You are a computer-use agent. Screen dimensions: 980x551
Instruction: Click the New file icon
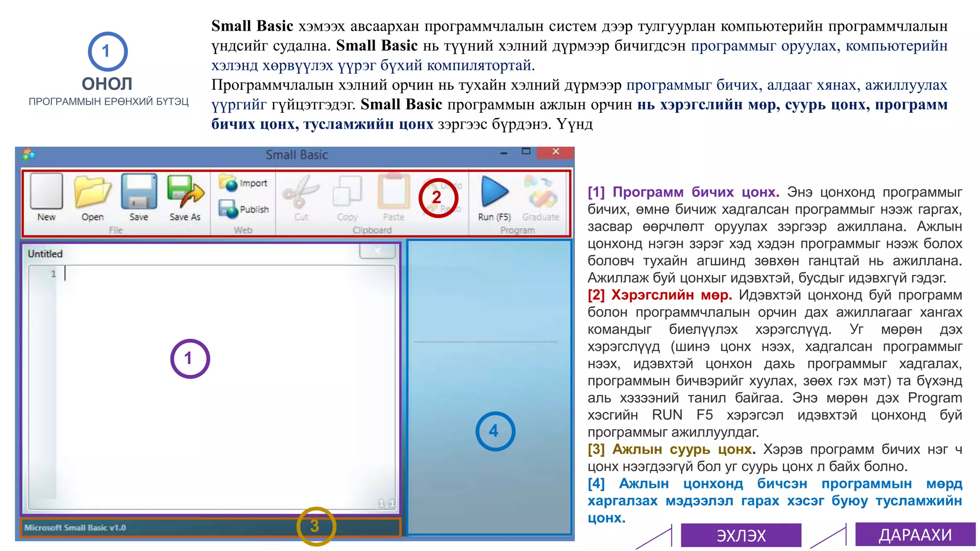coord(46,192)
